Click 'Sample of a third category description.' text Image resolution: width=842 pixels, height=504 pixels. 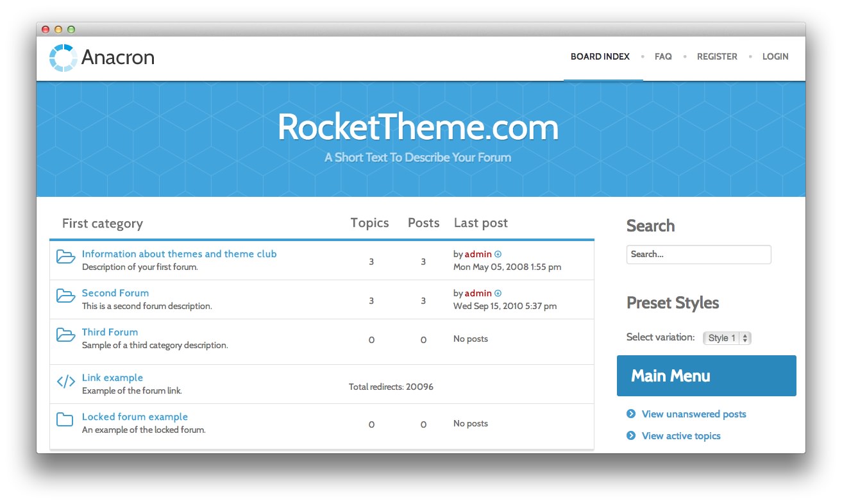[155, 345]
